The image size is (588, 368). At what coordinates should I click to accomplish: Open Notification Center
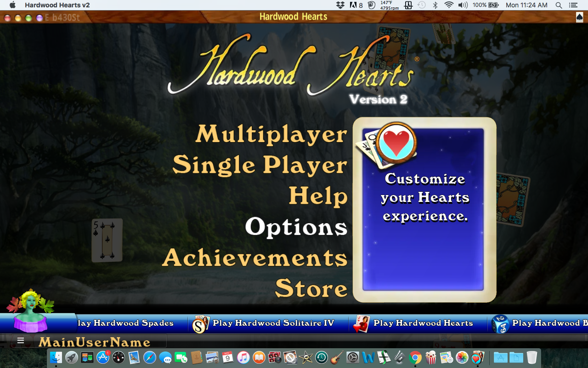pos(573,5)
